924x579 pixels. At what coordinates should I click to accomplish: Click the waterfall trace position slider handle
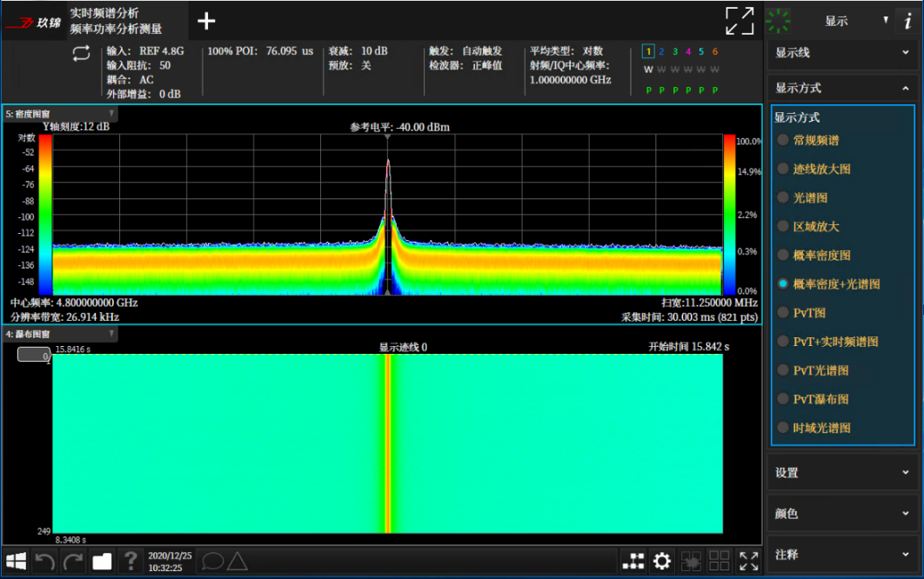pyautogui.click(x=34, y=355)
